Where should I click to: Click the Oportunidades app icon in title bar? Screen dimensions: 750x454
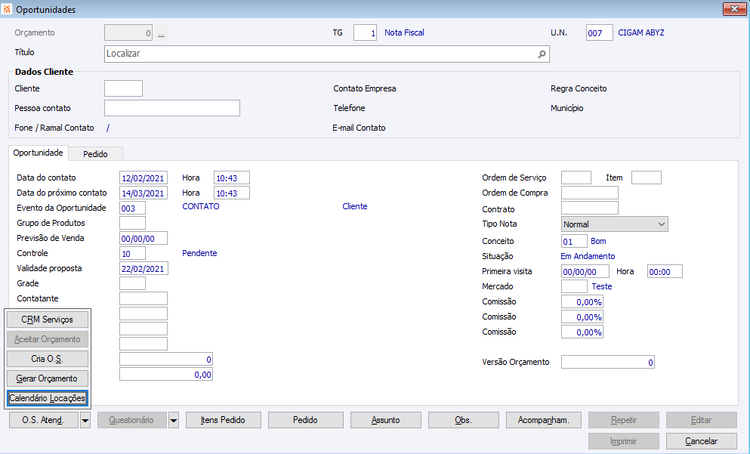tap(7, 9)
